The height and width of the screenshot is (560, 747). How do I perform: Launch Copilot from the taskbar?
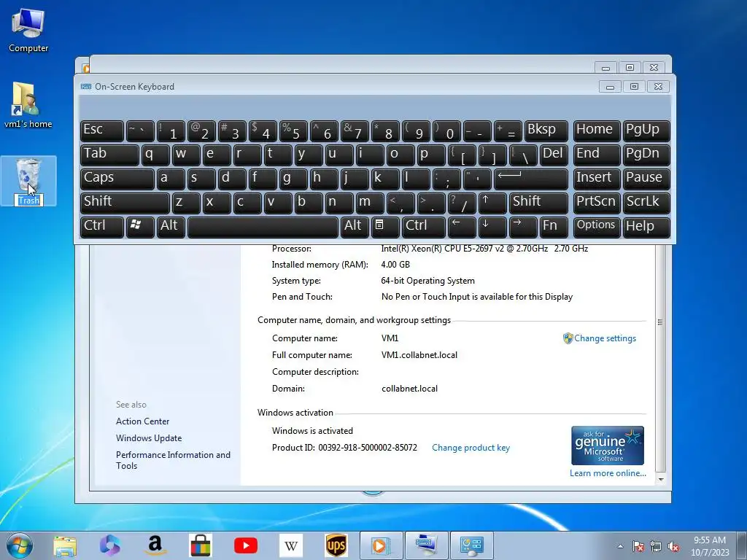coord(110,545)
